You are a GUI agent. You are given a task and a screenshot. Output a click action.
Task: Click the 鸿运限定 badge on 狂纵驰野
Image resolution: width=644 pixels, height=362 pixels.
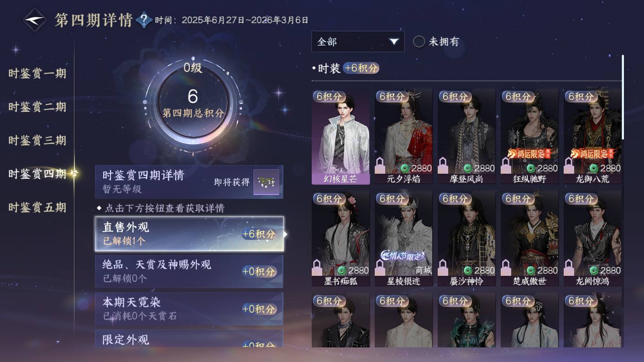[529, 154]
